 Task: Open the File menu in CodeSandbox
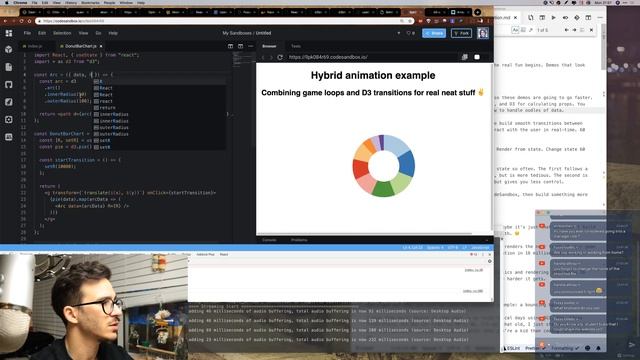pos(27,33)
